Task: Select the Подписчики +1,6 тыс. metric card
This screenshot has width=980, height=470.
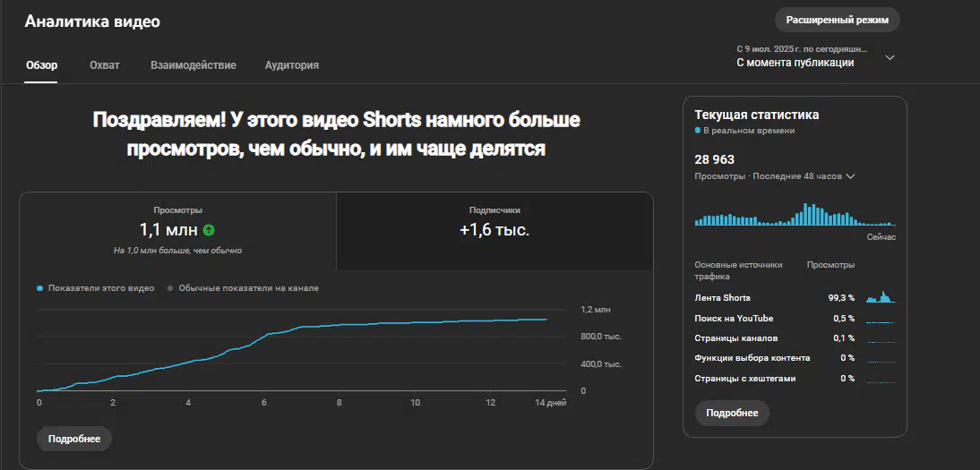Action: point(494,231)
